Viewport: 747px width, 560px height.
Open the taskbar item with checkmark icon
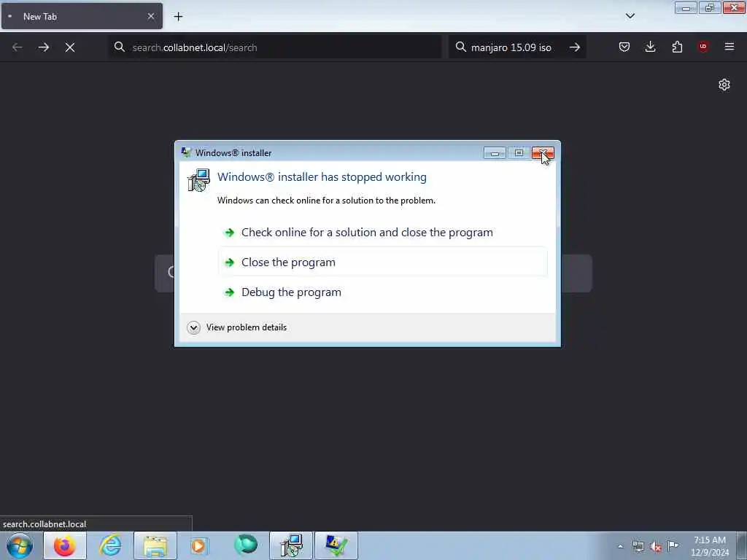[336, 545]
